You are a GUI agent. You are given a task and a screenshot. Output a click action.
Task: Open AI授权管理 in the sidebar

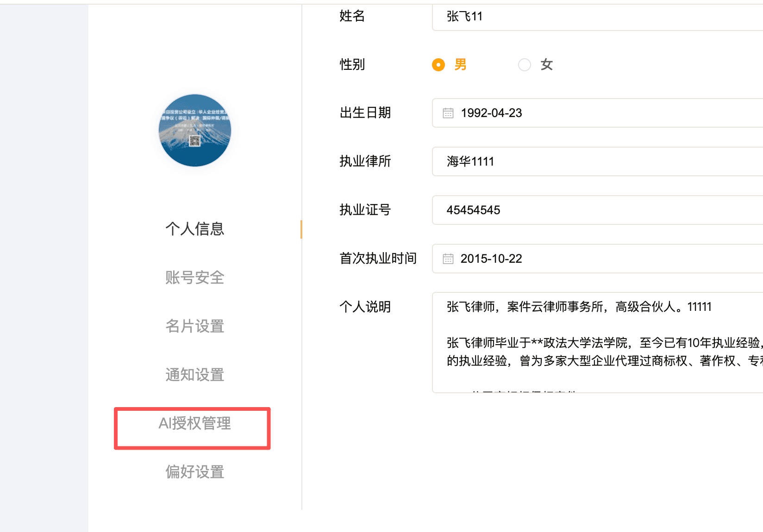(195, 423)
